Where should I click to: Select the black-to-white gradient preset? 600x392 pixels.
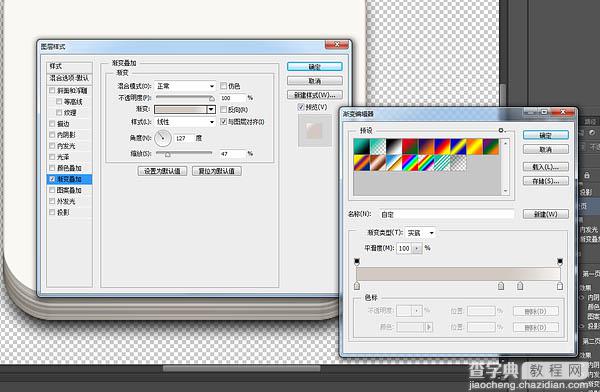coord(394,147)
